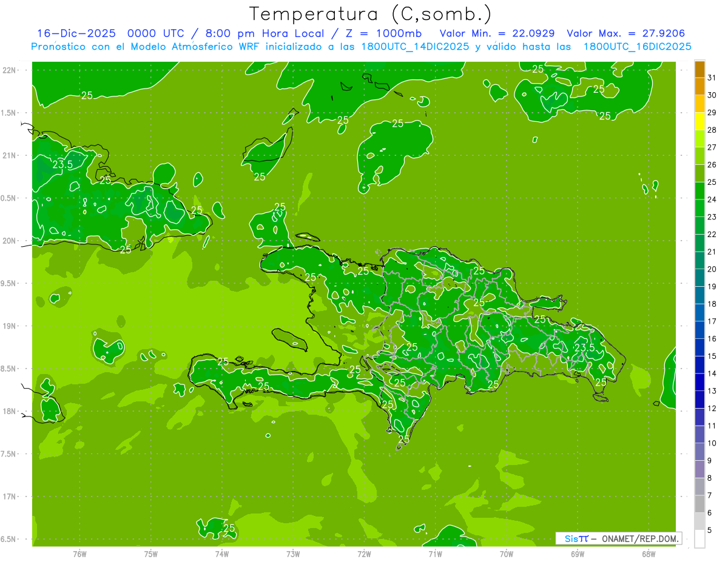The width and height of the screenshot is (728, 562).
Task: Click the purple color bar segment between 9 and 10
Action: (x=699, y=452)
